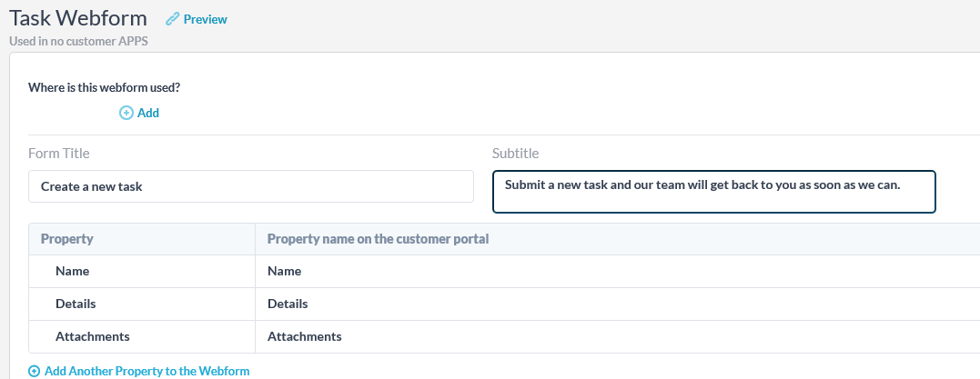980x379 pixels.
Task: Click the Property column header
Action: click(x=66, y=238)
